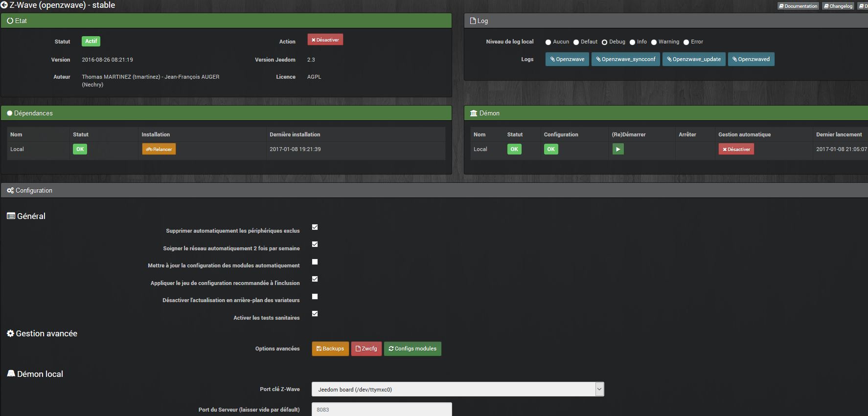Click the (Re)Démarrer play button for Local daemon
Image resolution: width=868 pixels, height=416 pixels.
[618, 149]
